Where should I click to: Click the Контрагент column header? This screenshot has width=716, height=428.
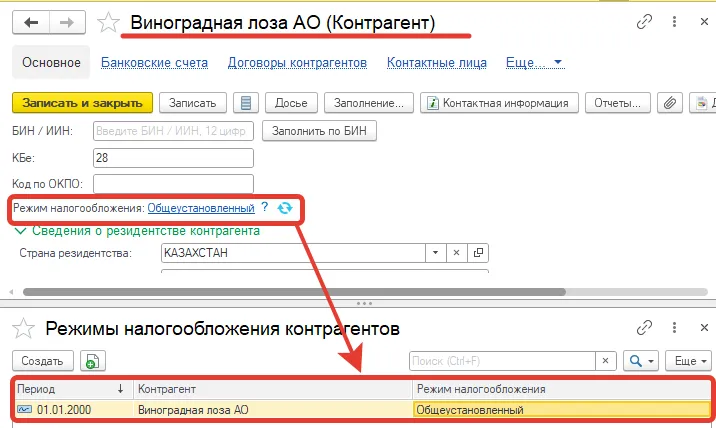pos(273,389)
